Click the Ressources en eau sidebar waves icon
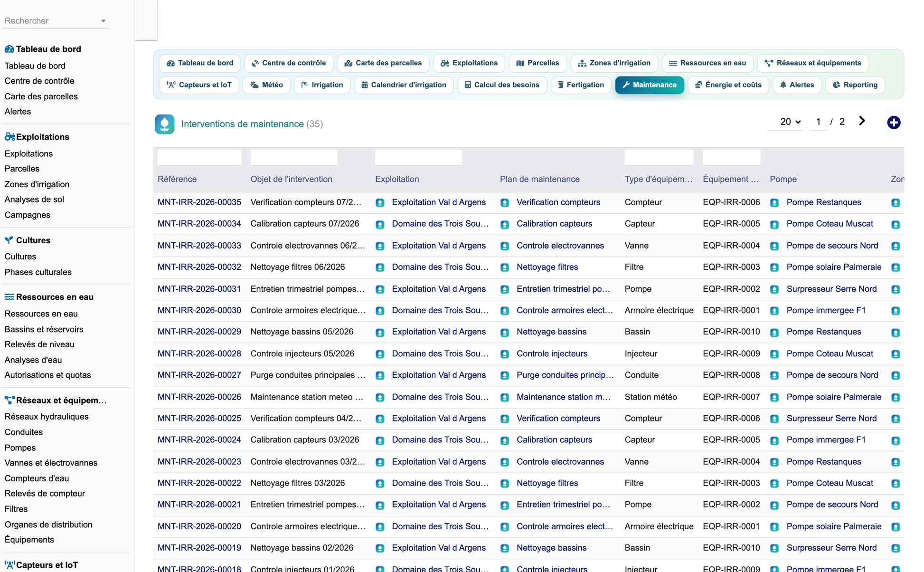The height and width of the screenshot is (572, 924). (x=9, y=297)
